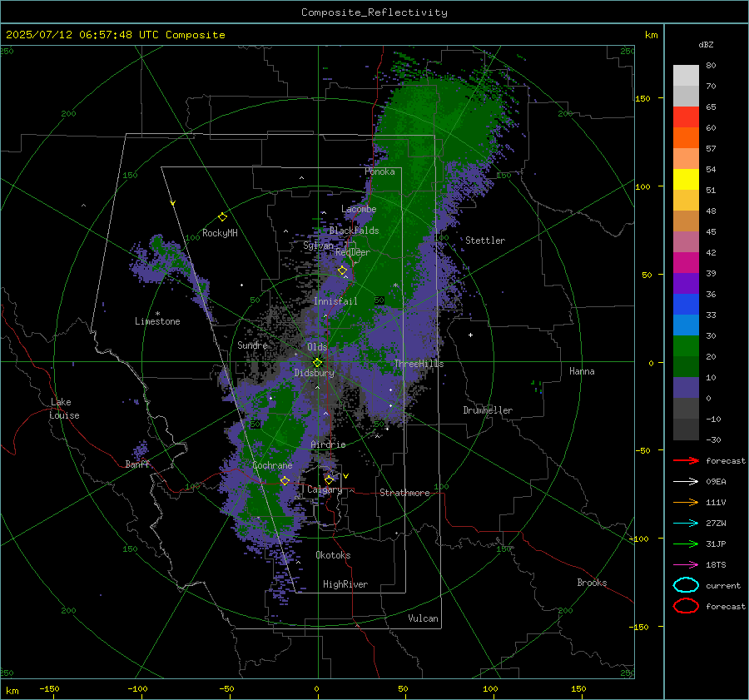Click the Olds town label
749x700 pixels.
pos(317,347)
